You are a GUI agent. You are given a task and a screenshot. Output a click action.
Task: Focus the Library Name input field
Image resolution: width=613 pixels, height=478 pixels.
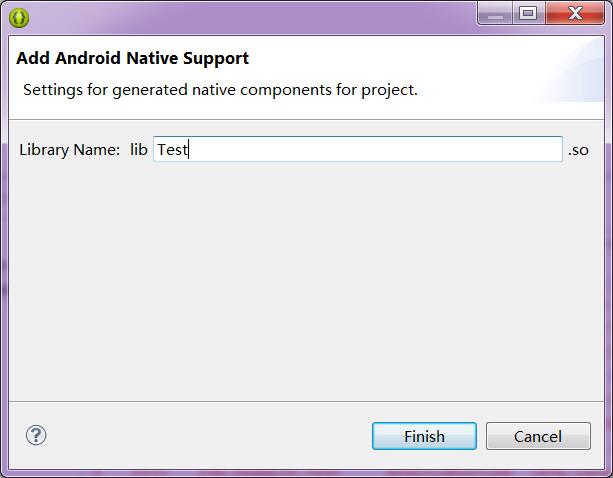point(358,149)
